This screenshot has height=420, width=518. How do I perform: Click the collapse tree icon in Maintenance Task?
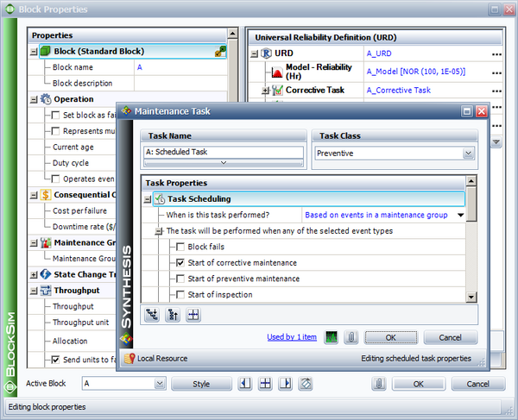point(173,315)
